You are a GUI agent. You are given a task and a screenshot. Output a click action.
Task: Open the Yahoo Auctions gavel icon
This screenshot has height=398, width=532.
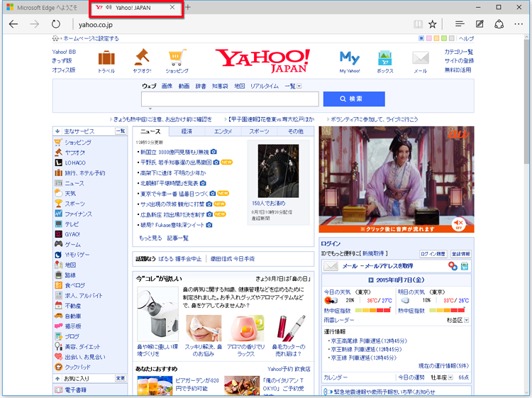142,57
